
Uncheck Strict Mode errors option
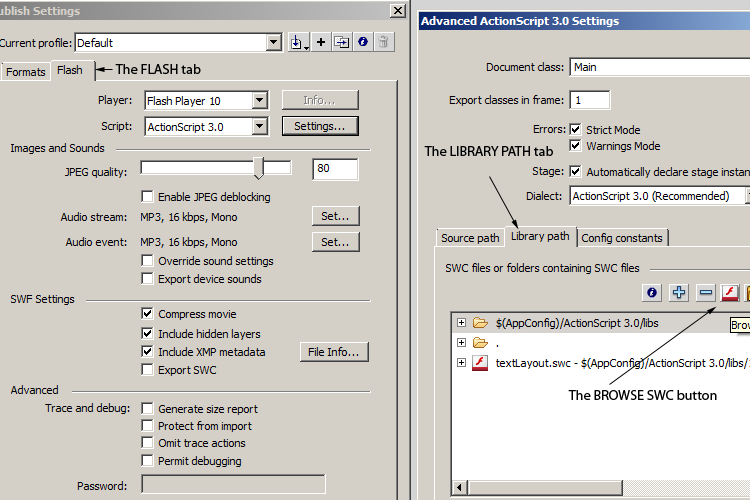click(x=575, y=129)
